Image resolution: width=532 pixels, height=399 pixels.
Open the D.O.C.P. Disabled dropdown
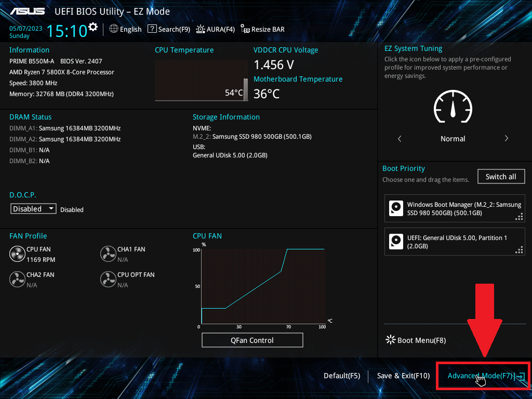(x=33, y=209)
